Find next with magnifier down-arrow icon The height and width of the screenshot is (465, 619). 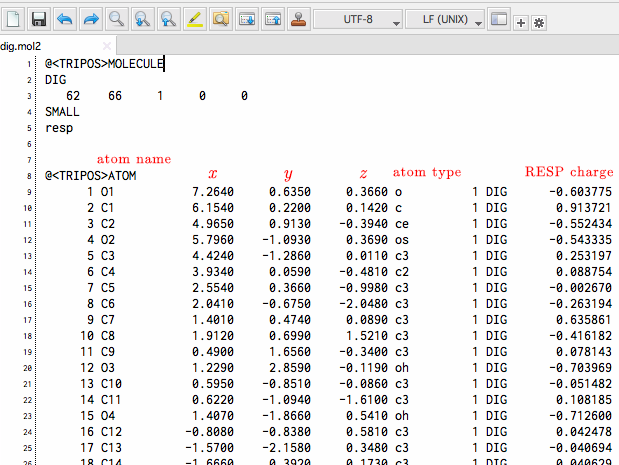click(143, 19)
